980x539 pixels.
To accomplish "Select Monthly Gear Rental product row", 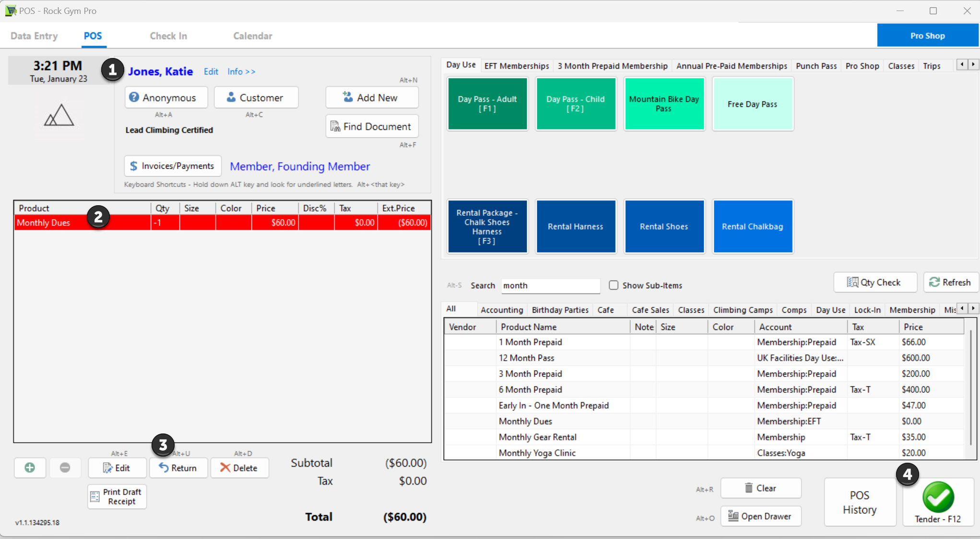I will pyautogui.click(x=704, y=437).
